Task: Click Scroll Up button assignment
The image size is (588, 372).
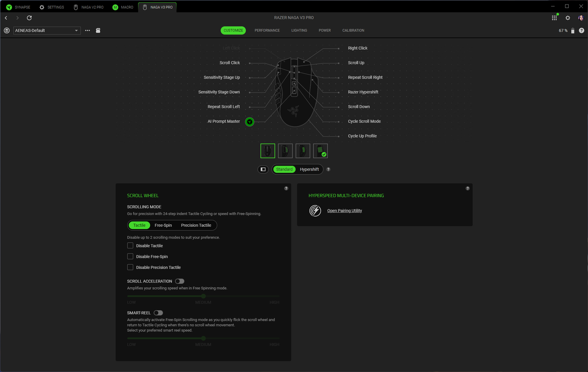Action: point(356,63)
